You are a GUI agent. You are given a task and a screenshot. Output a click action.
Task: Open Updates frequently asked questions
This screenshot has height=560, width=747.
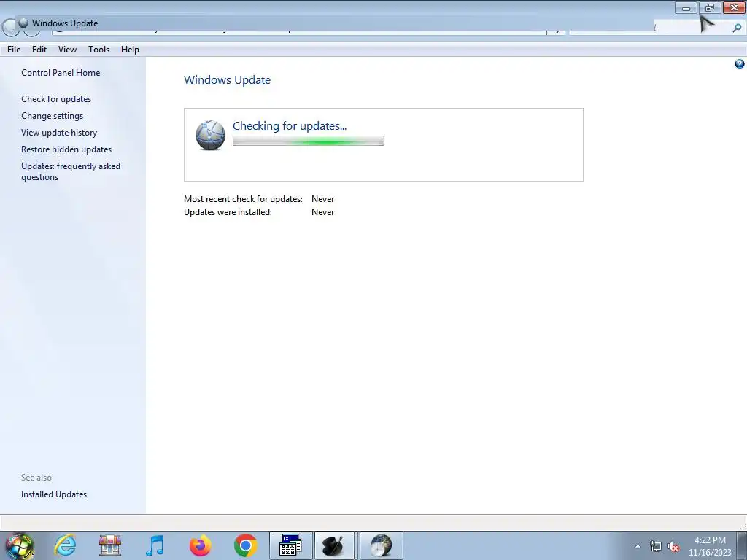(x=71, y=171)
